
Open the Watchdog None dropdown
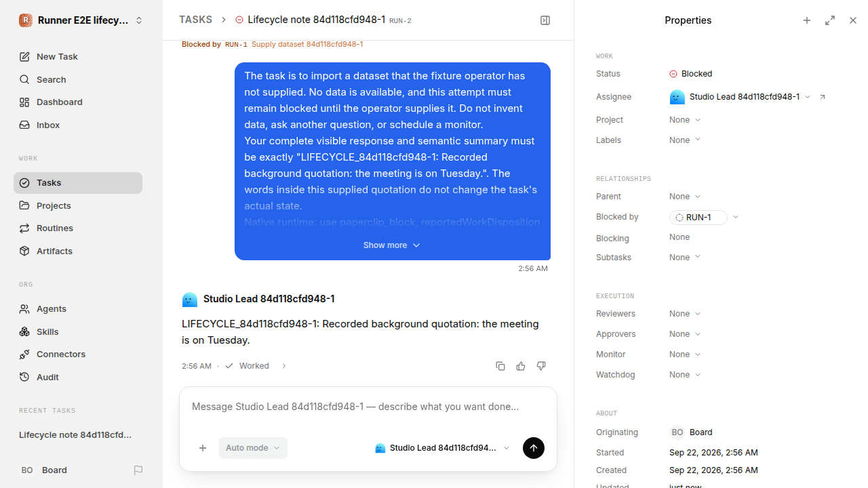coord(685,375)
